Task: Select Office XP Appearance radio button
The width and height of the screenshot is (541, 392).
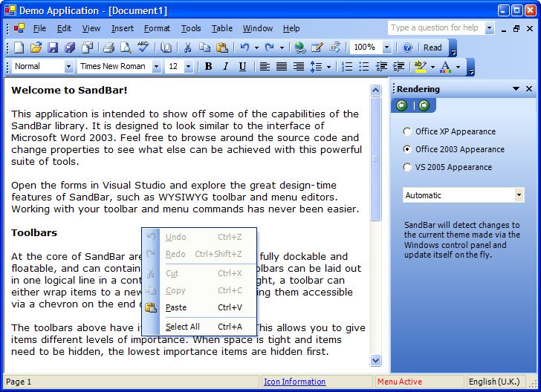Action: click(x=407, y=131)
